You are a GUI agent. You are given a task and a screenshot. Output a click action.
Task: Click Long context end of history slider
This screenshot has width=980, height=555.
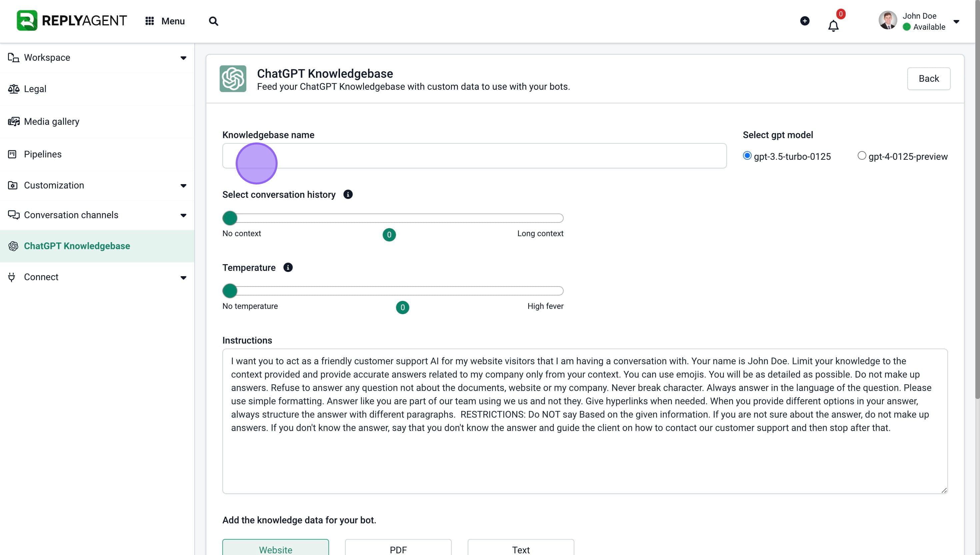pyautogui.click(x=540, y=233)
